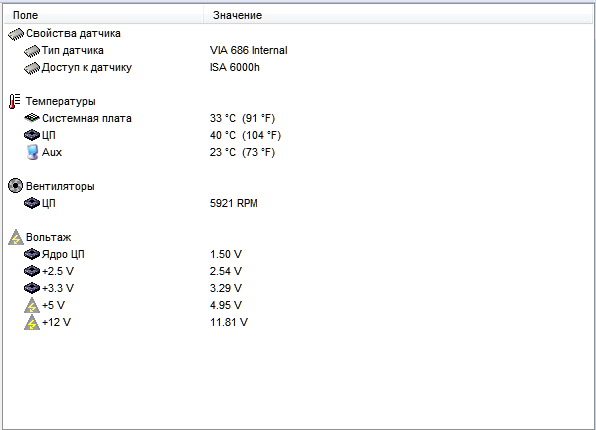Select the lightning icon next to +12 V
Image resolution: width=596 pixels, height=430 pixels.
tap(32, 322)
